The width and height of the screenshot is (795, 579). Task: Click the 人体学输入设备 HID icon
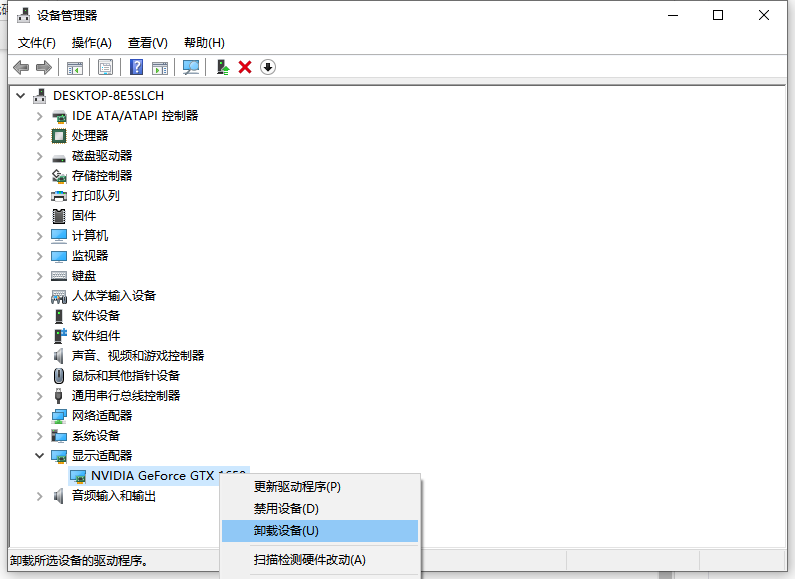[59, 296]
